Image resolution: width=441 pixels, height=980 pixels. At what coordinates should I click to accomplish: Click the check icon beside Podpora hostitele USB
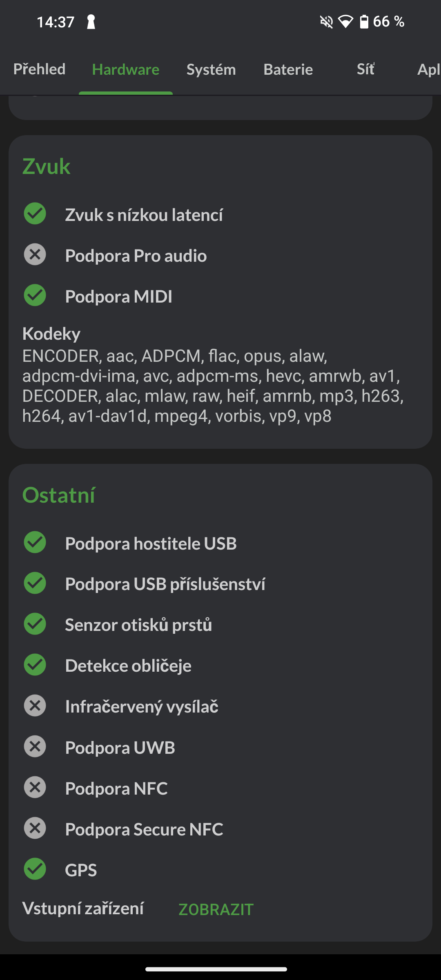coord(35,543)
